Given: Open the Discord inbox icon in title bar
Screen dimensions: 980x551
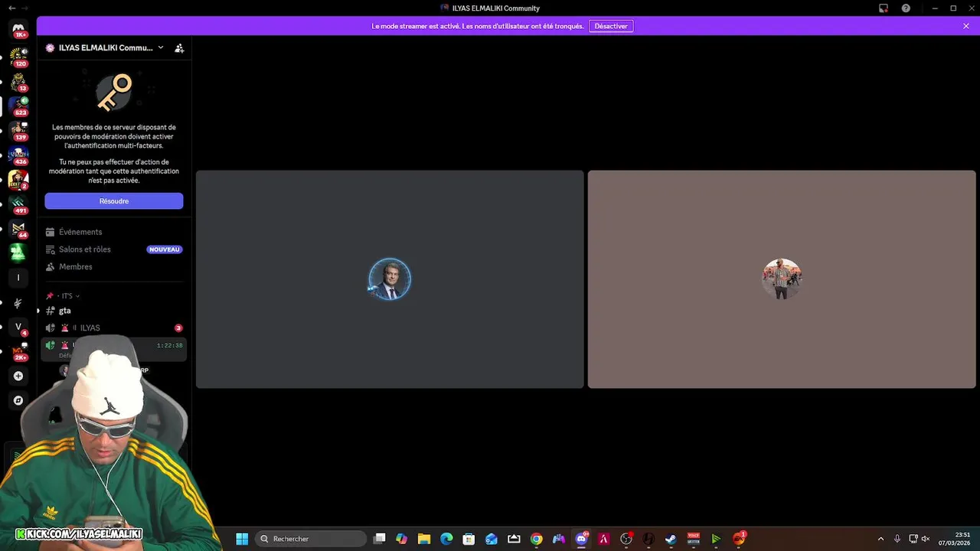Looking at the screenshot, I should point(884,8).
